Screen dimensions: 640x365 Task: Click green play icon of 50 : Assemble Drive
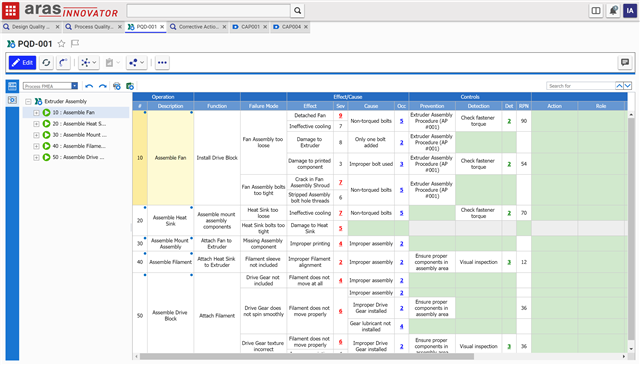click(47, 157)
